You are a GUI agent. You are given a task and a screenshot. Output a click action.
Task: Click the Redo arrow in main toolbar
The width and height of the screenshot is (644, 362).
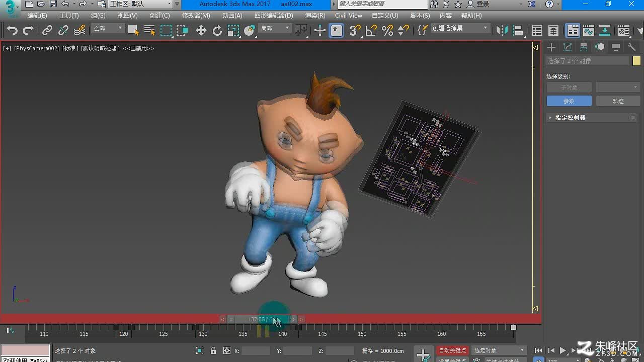coord(28,31)
